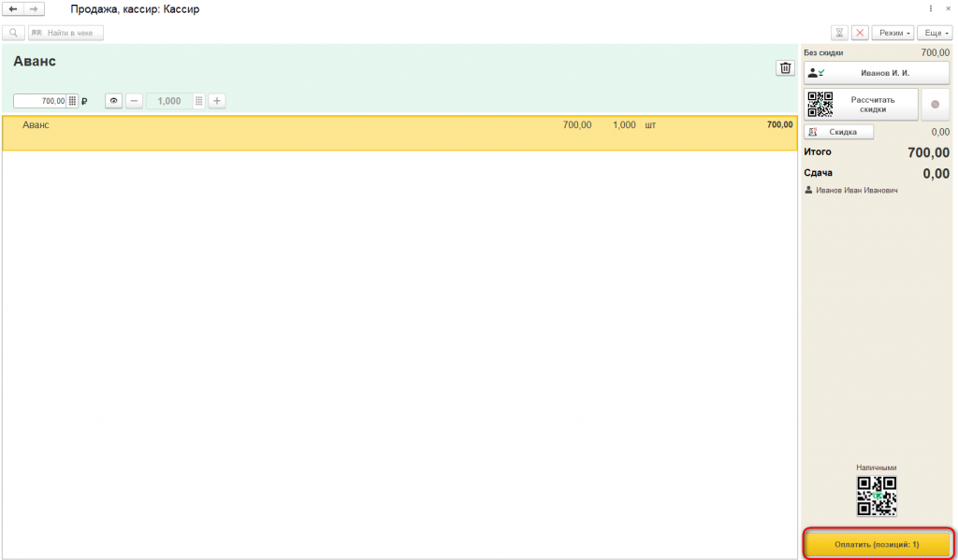The image size is (958, 560).
Task: Delete position with the trash bin icon
Action: click(x=786, y=68)
